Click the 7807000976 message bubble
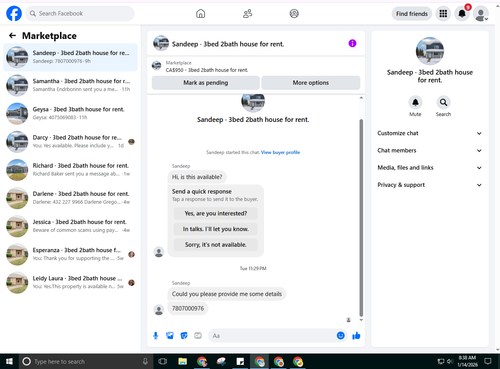 tap(188, 308)
